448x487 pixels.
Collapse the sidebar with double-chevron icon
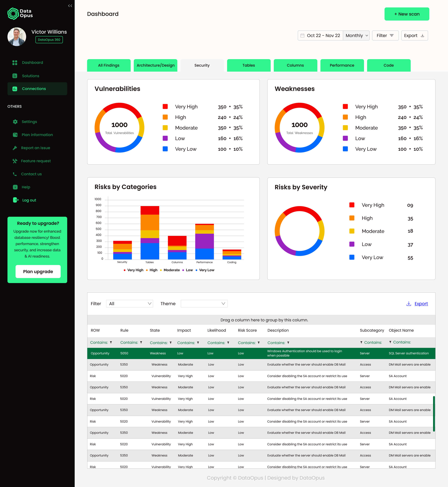click(70, 6)
